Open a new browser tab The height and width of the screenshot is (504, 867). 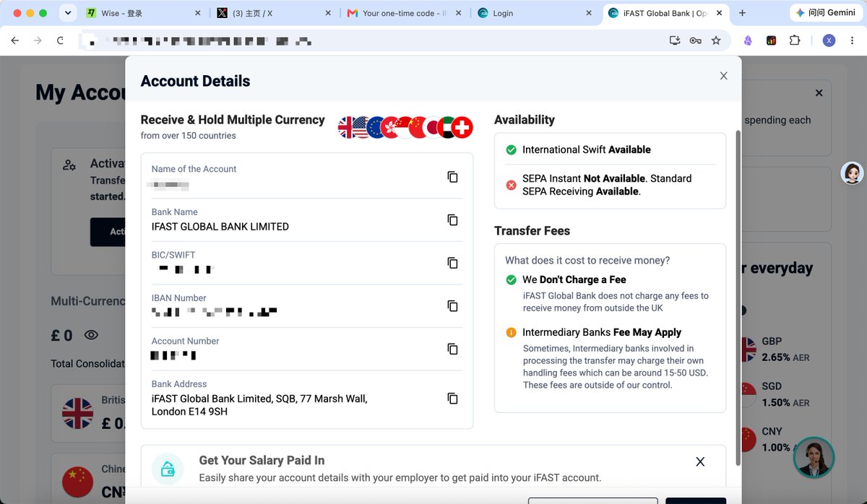[x=742, y=13]
